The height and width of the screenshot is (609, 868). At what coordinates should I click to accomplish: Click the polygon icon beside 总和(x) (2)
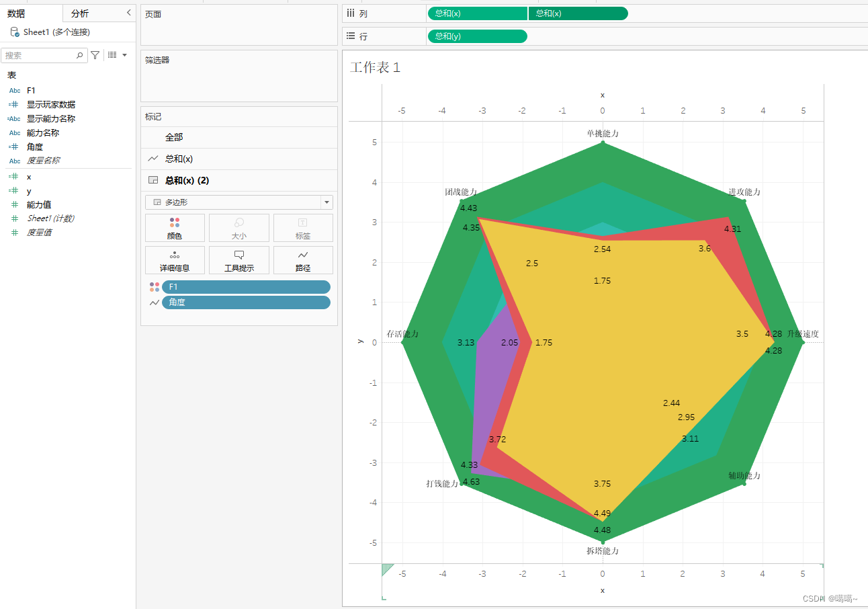pos(153,180)
